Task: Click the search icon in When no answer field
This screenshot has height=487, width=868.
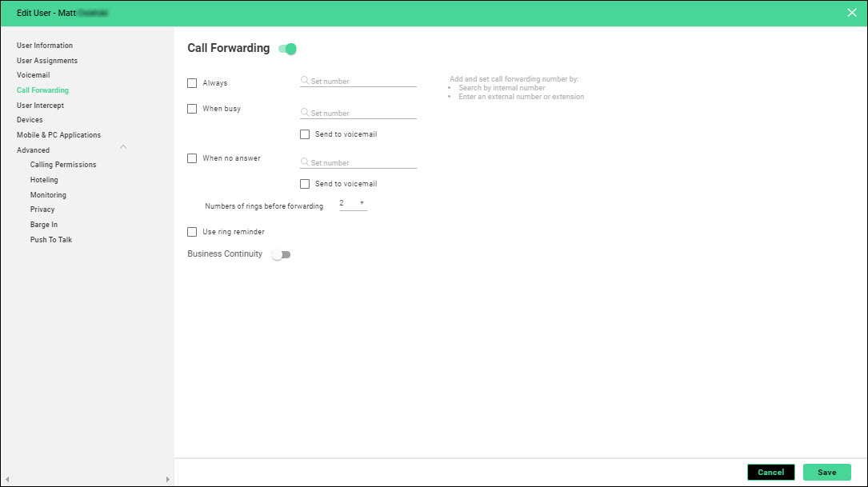Action: tap(305, 162)
